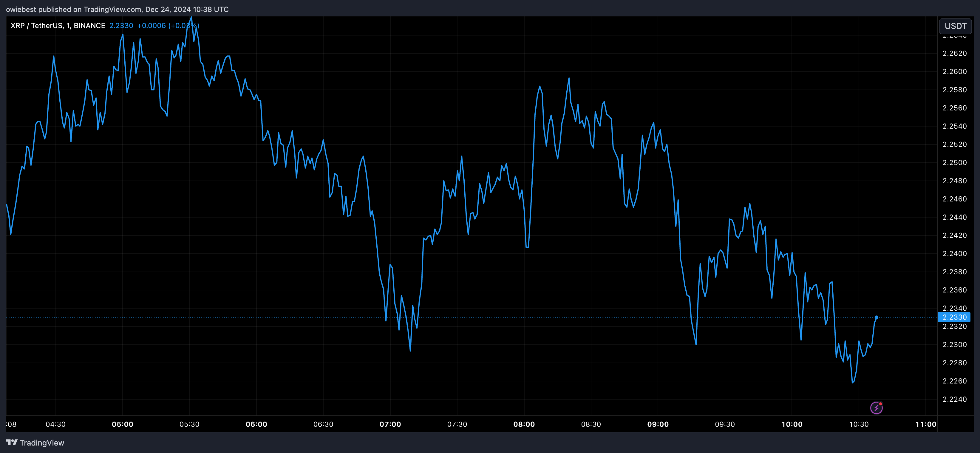Click the XRP / TetherUS symbol title
Screen dimensions: 980x453
click(58, 25)
